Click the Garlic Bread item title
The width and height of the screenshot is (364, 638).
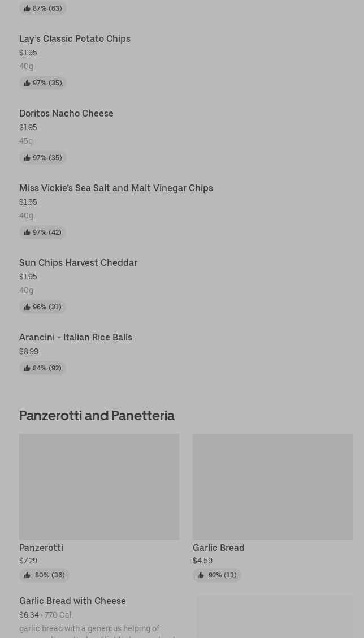[219, 548]
